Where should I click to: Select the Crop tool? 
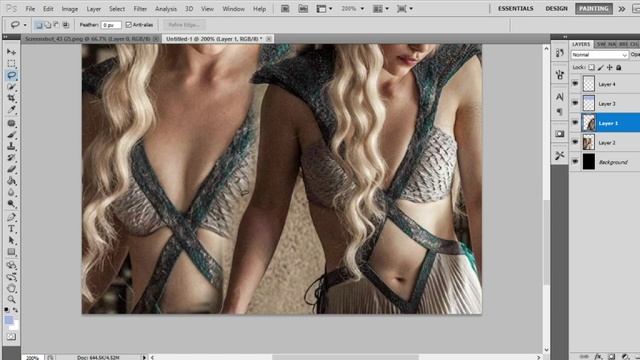tap(11, 98)
